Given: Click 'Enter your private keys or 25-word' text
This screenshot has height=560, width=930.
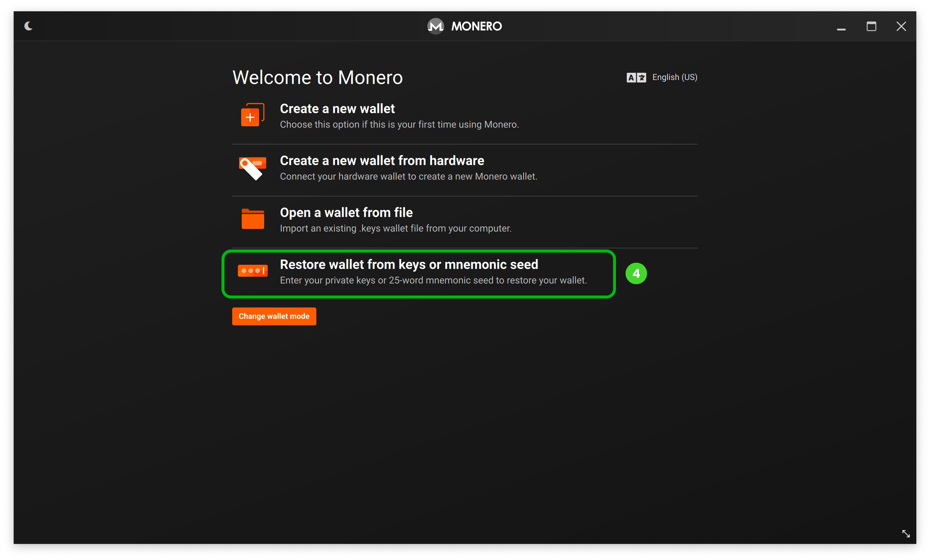Looking at the screenshot, I should click(433, 280).
